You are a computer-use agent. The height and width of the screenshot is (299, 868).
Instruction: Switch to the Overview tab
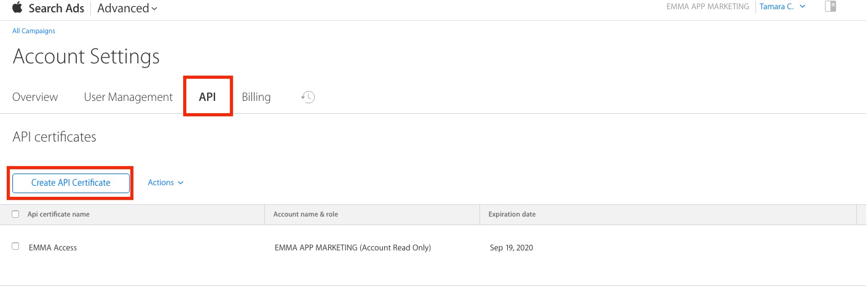(35, 97)
